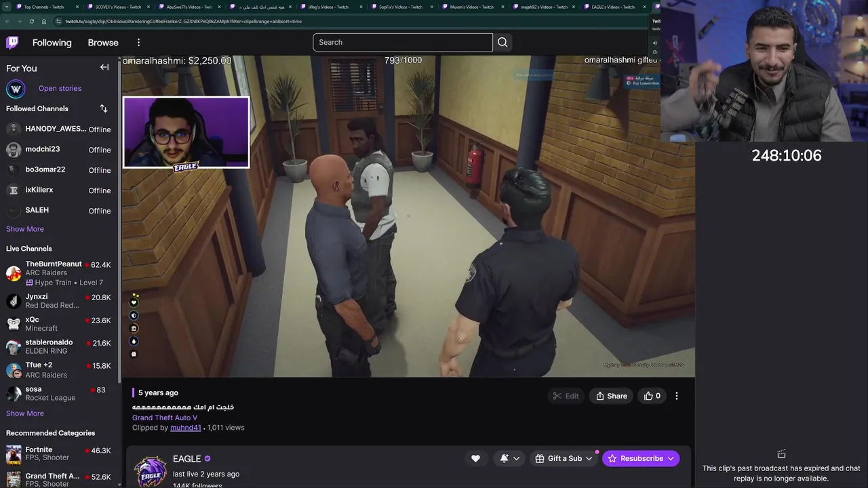Viewport: 868px width, 488px height.
Task: Open the ixKillerx channel in the sidebar
Action: [x=59, y=190]
